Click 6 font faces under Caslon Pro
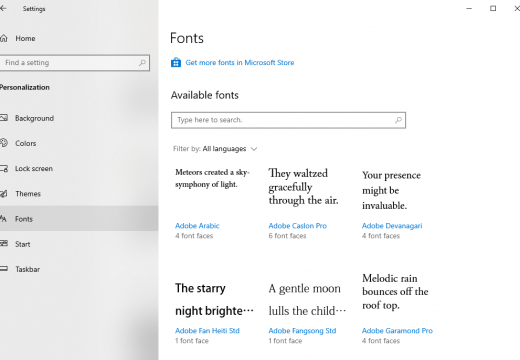This screenshot has height=360, width=520. (287, 236)
